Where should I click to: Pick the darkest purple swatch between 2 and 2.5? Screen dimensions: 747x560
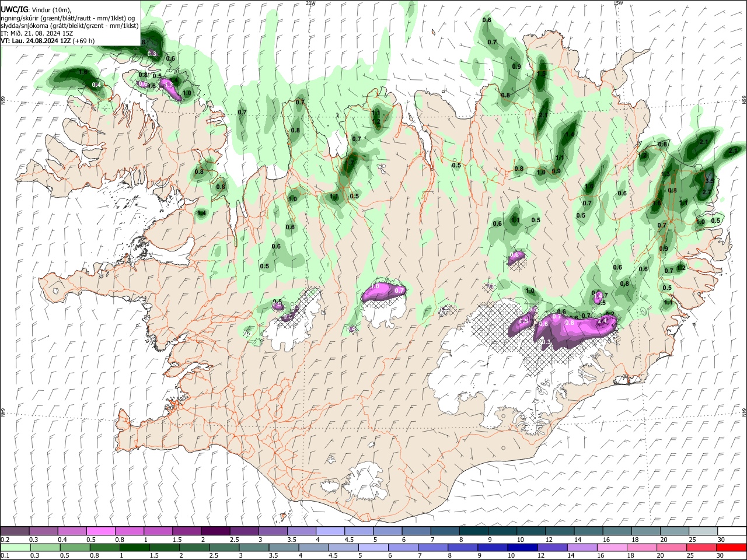pyautogui.click(x=215, y=531)
